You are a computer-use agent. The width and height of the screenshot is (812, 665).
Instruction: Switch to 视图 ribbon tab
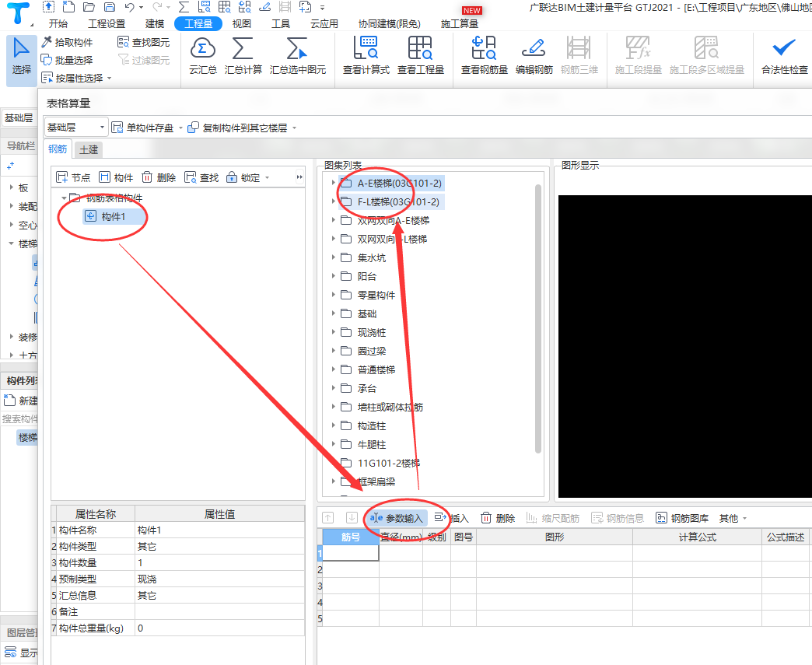click(x=241, y=24)
